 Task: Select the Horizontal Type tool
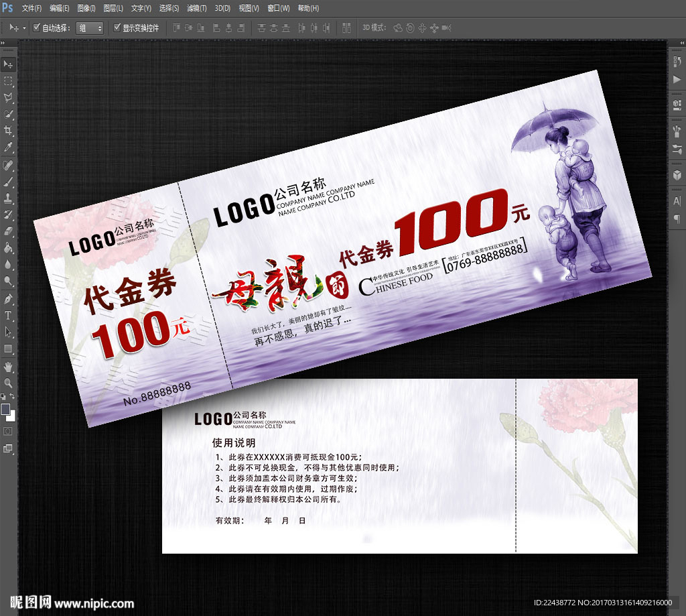8,315
